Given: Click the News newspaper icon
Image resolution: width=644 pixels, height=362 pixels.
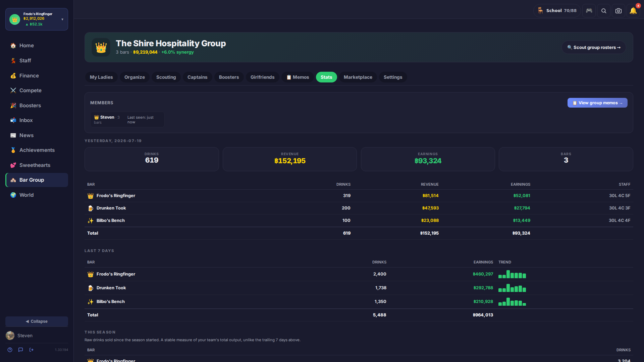Looking at the screenshot, I should (13, 135).
